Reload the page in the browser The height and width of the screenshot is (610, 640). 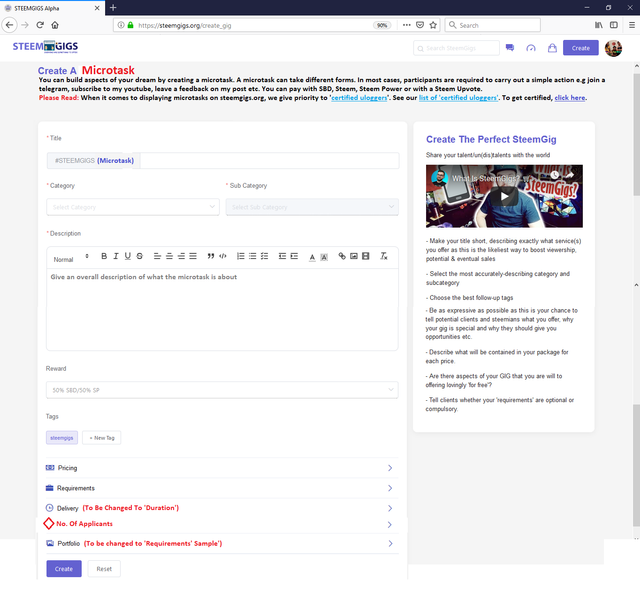pyautogui.click(x=40, y=25)
